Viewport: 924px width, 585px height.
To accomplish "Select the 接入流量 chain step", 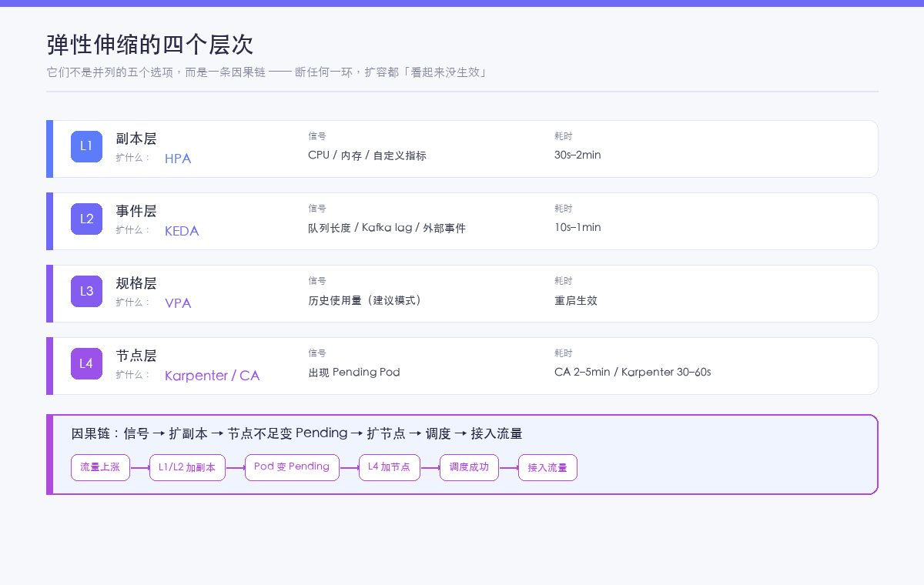I will click(547, 467).
